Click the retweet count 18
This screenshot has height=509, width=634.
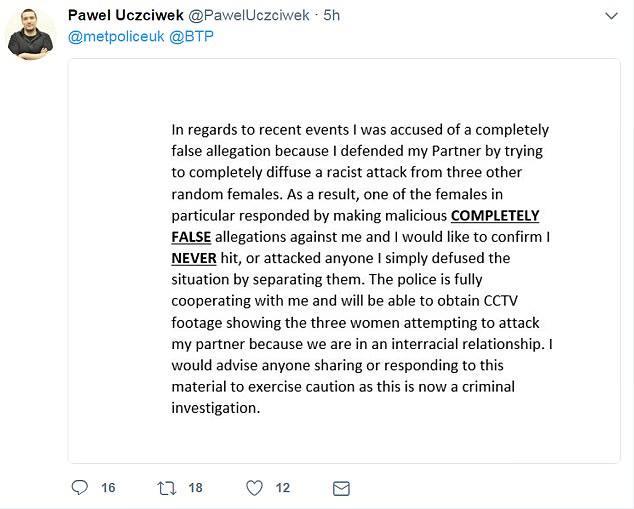tap(195, 488)
